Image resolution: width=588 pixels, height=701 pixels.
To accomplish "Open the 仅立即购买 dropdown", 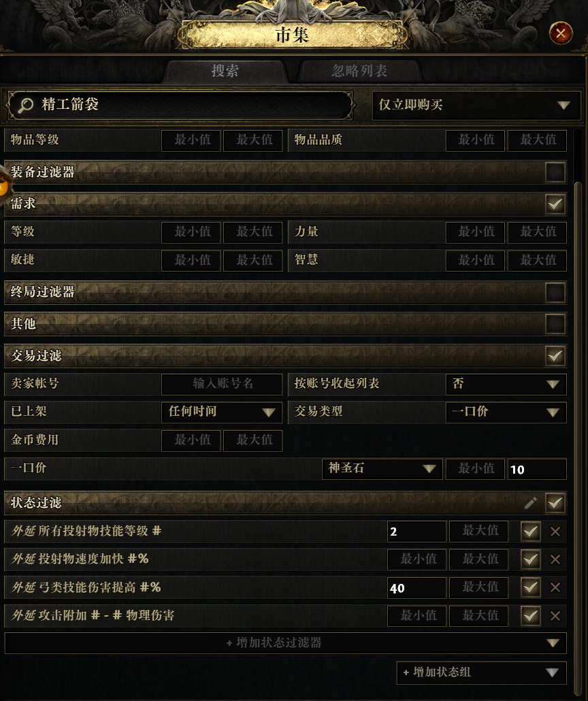I will pos(476,105).
